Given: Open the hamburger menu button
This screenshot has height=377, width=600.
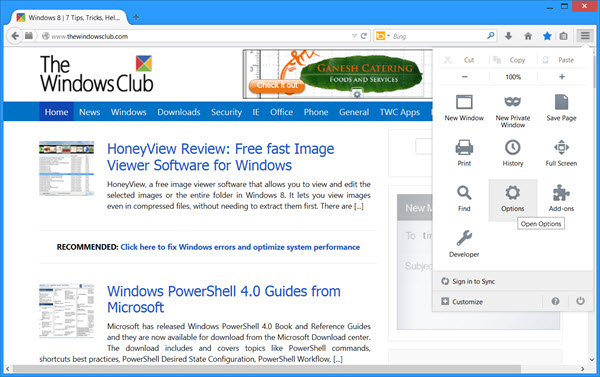Looking at the screenshot, I should pos(585,36).
